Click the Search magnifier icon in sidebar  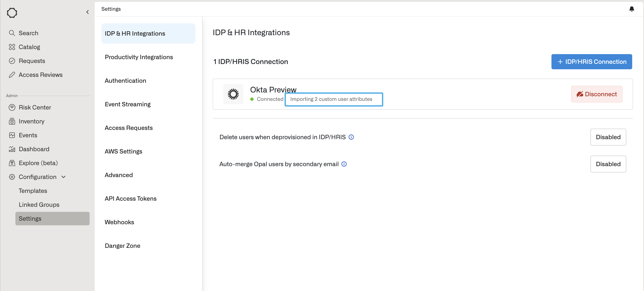[12, 33]
